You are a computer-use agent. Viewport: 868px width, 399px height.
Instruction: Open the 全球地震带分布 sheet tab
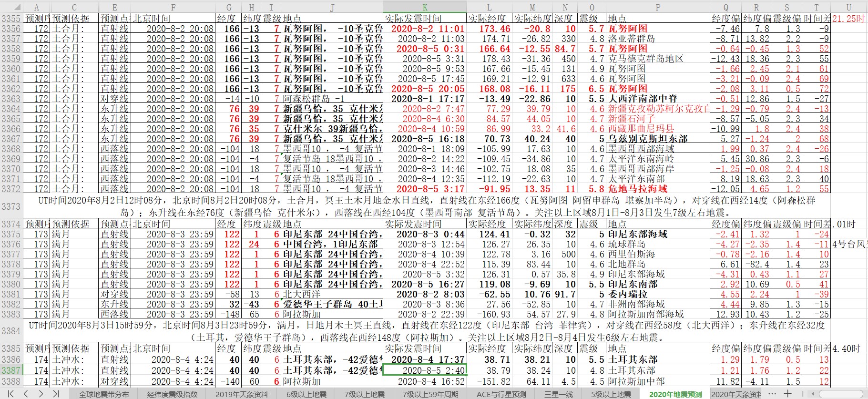tap(104, 394)
